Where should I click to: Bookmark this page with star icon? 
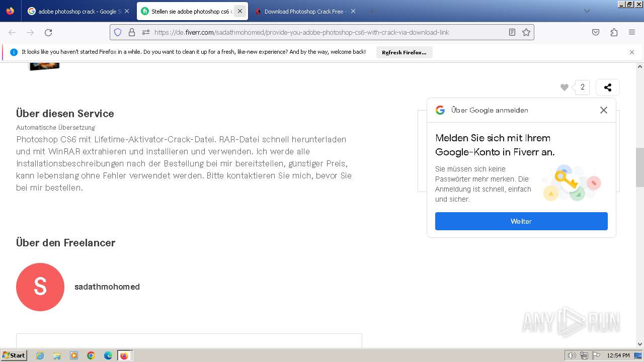pos(526,32)
